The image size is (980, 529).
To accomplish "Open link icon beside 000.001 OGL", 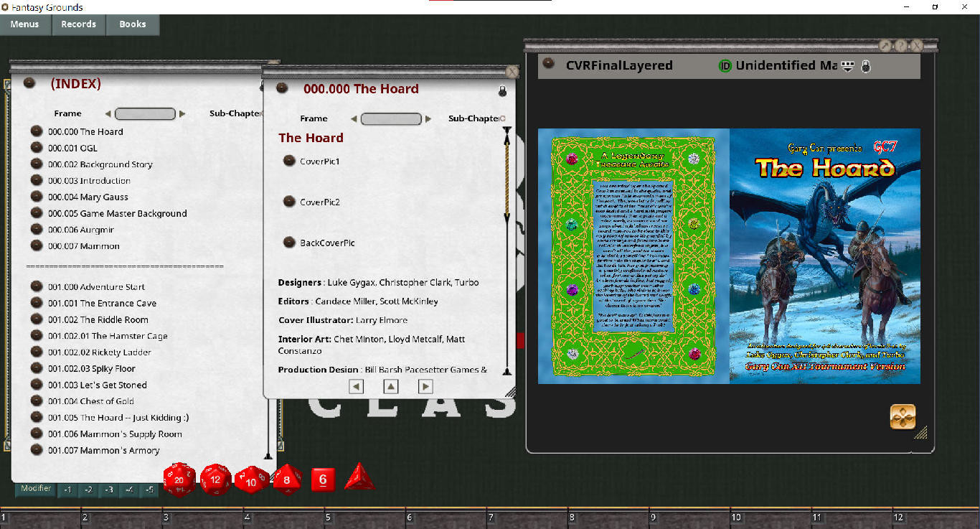I will (37, 147).
